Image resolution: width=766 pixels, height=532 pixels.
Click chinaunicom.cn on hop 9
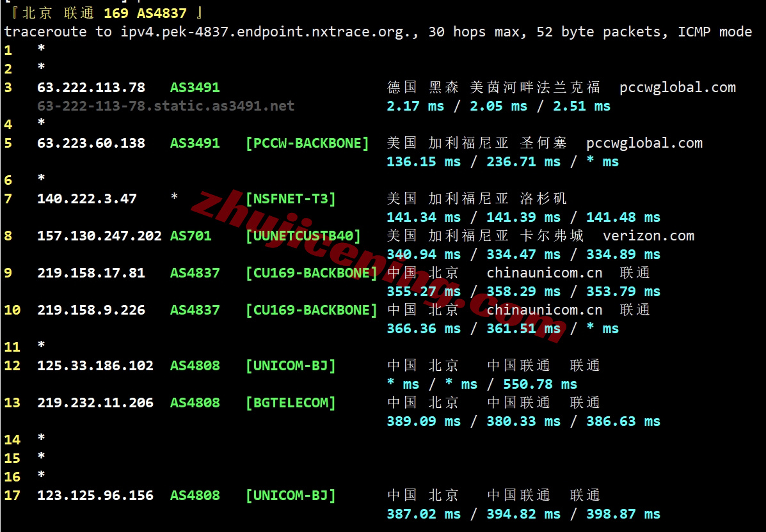(545, 273)
